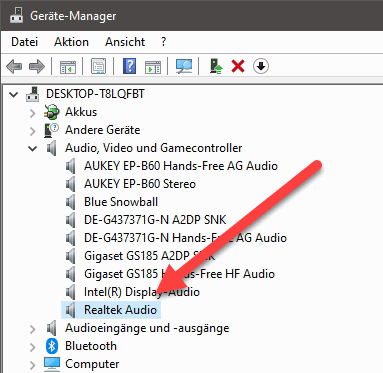Open the Ansicht menu
The image size is (383, 373).
pyautogui.click(x=125, y=42)
